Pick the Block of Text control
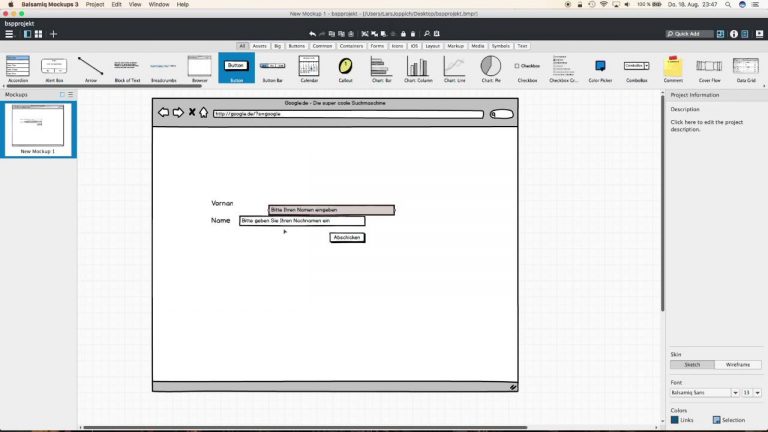Screen dimensions: 768x432 click(127, 69)
